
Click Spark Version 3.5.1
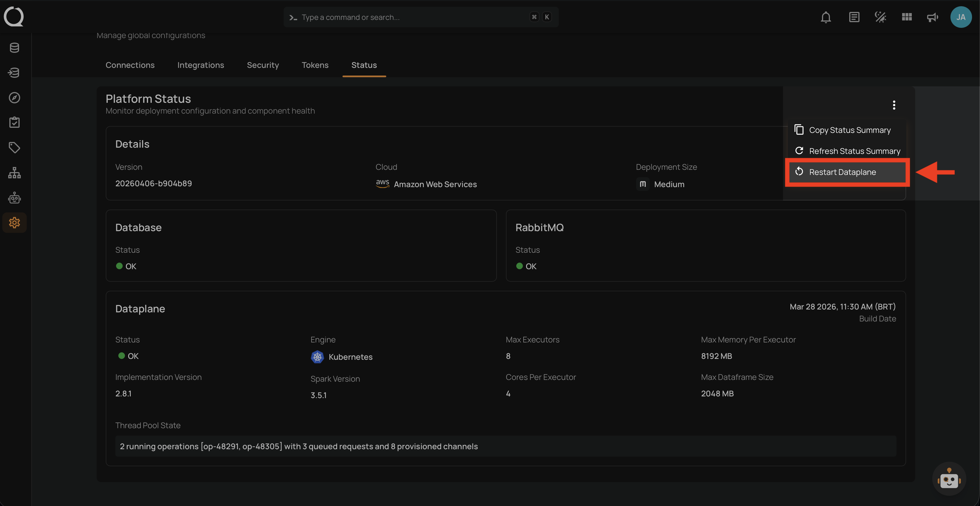(x=318, y=395)
